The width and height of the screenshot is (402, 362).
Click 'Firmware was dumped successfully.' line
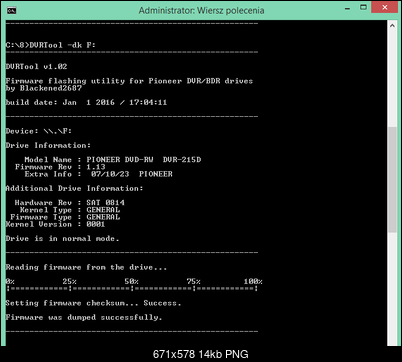84,317
